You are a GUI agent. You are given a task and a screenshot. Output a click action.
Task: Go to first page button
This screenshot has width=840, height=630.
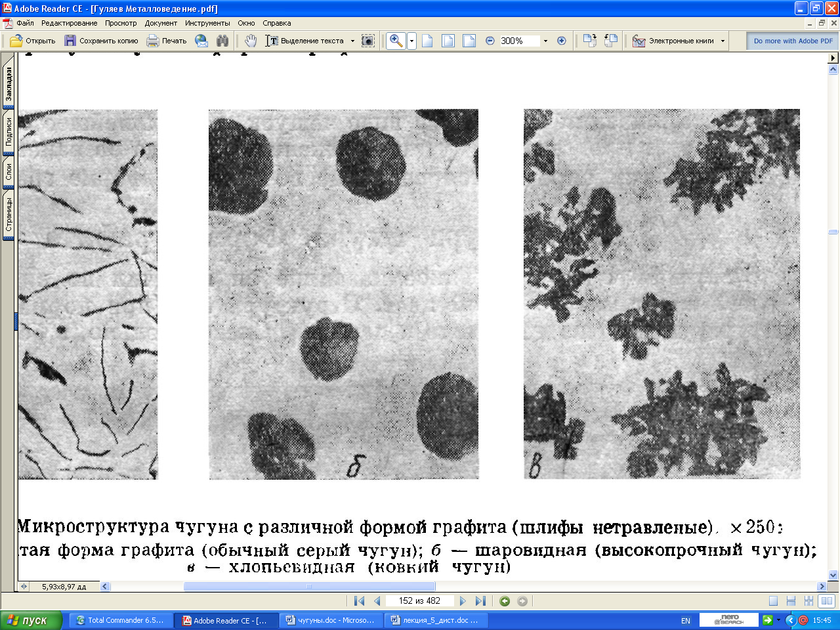[x=359, y=600]
